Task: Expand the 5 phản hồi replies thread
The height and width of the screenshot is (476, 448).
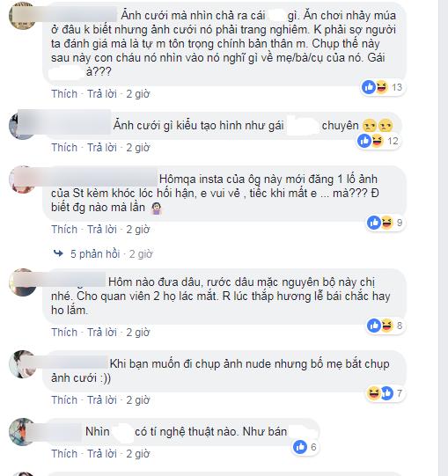Action: coord(95,253)
